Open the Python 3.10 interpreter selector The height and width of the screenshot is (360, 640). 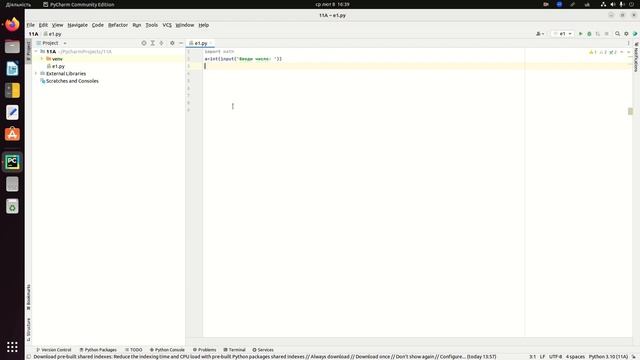click(608, 357)
